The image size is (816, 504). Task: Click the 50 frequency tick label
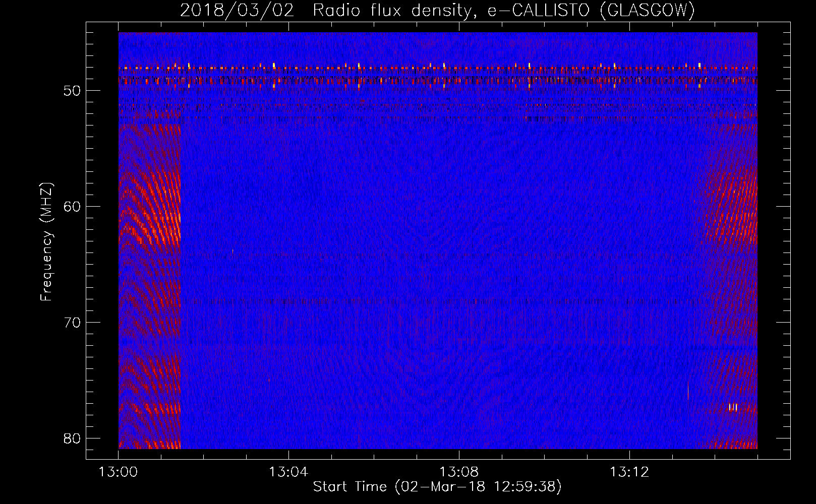(x=72, y=91)
